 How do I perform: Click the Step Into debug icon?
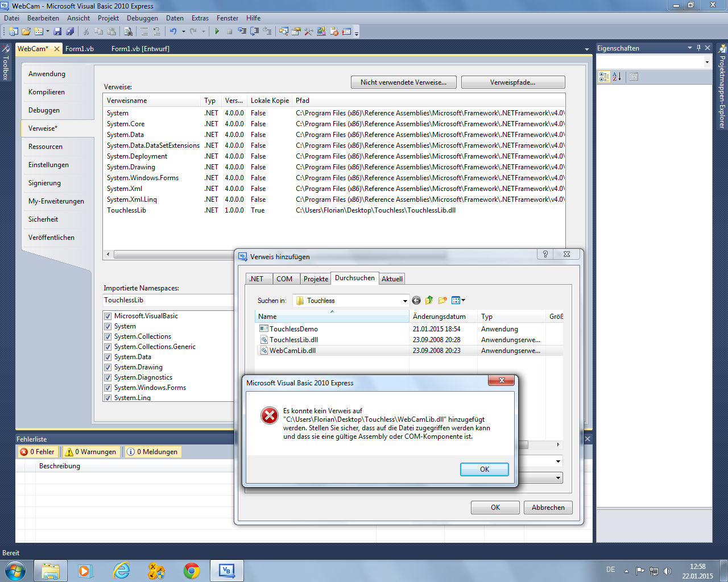[x=242, y=31]
